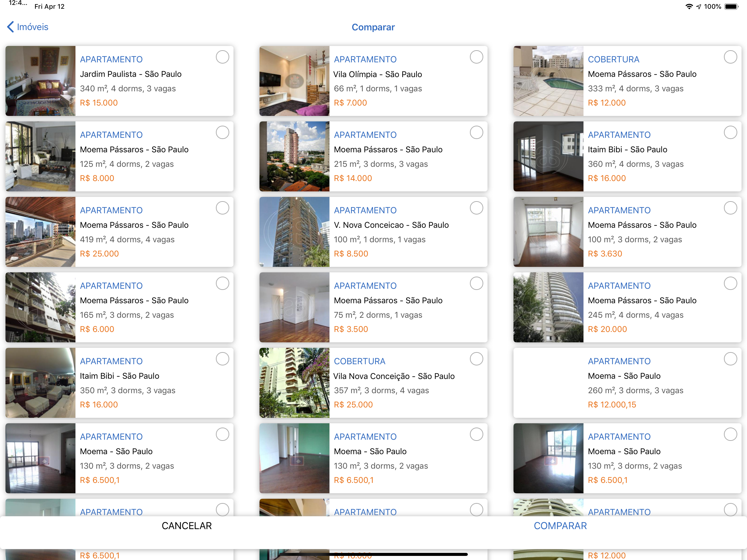The width and height of the screenshot is (747, 560).
Task: Choose the V. Nova Conceicao apartment radio circle
Action: pos(477,208)
